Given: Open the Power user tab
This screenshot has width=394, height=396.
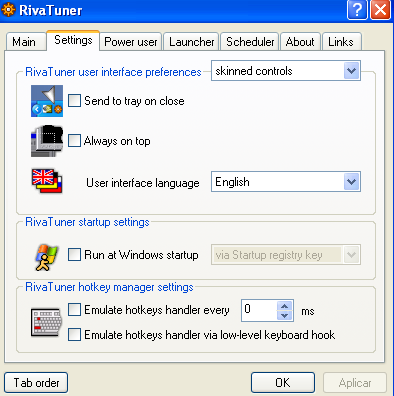Looking at the screenshot, I should (x=131, y=42).
